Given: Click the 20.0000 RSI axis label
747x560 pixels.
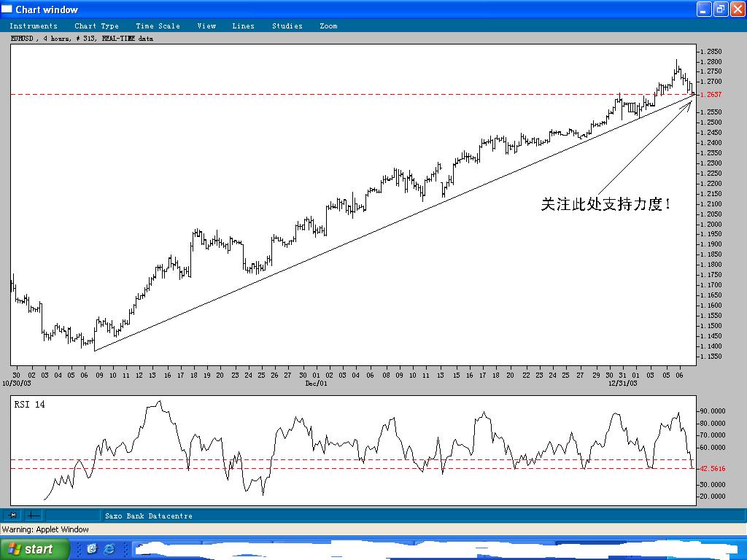Looking at the screenshot, I should tap(712, 496).
